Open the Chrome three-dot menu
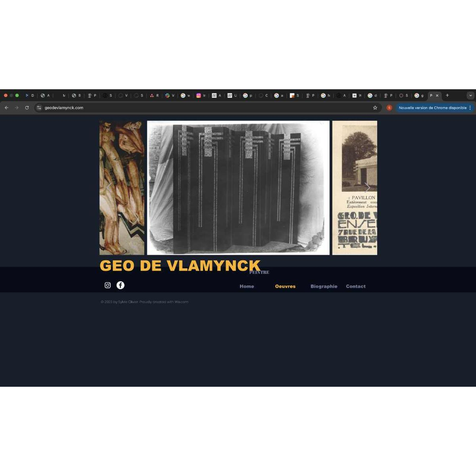This screenshot has width=476, height=476. pyautogui.click(x=470, y=107)
